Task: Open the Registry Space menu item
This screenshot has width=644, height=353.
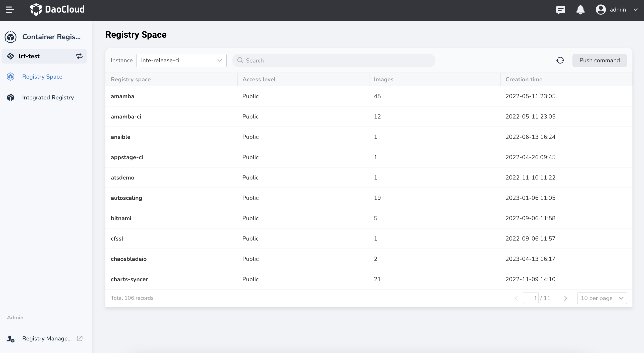Action: coord(42,77)
